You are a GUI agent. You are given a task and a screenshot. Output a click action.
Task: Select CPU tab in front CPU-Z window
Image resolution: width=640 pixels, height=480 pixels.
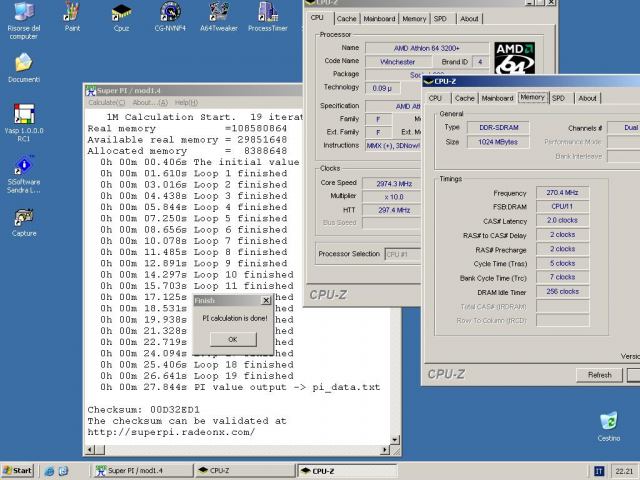coord(436,98)
